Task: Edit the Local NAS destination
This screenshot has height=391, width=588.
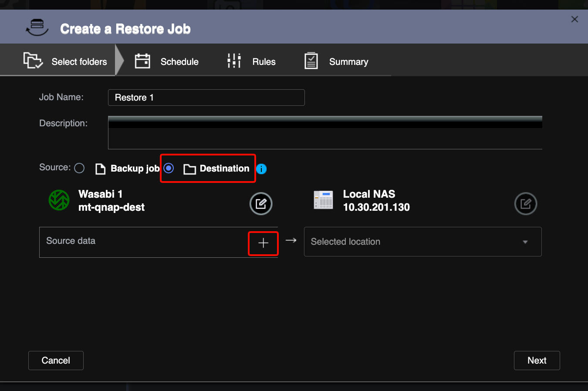Action: coord(526,204)
